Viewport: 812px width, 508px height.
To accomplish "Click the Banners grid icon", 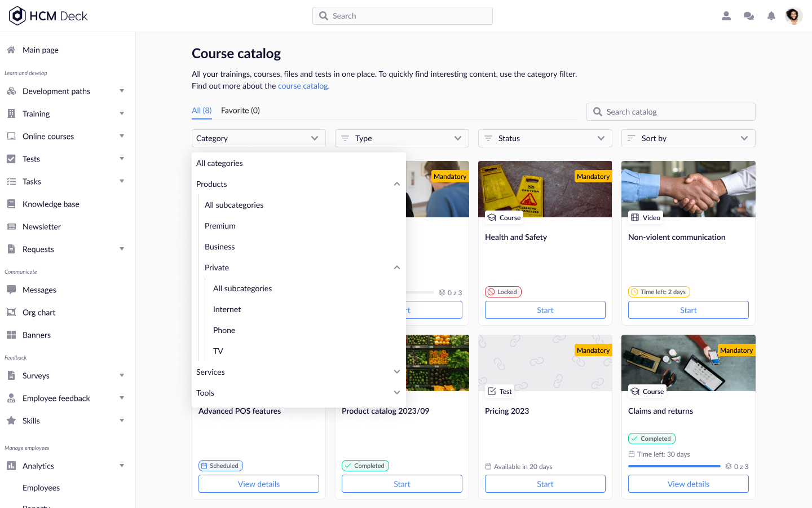I will coord(11,335).
